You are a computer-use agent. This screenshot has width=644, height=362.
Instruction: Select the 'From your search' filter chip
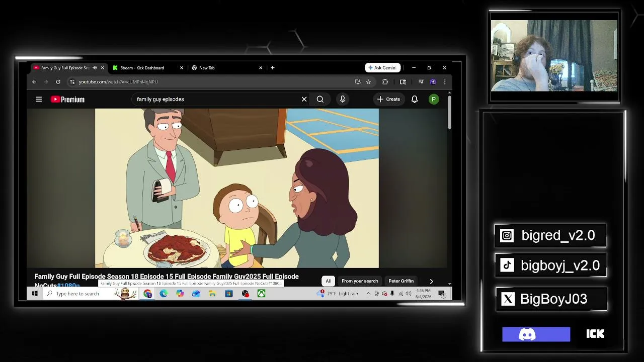pyautogui.click(x=360, y=281)
